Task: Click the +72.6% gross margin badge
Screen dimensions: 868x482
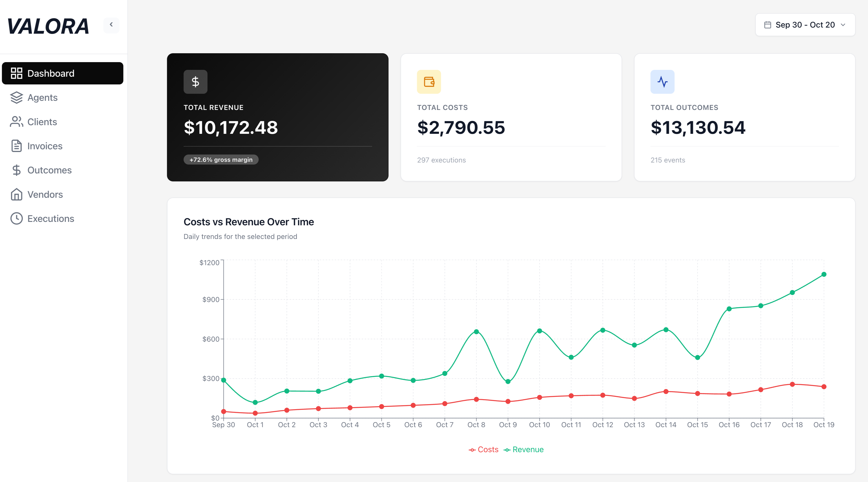Action: tap(221, 160)
